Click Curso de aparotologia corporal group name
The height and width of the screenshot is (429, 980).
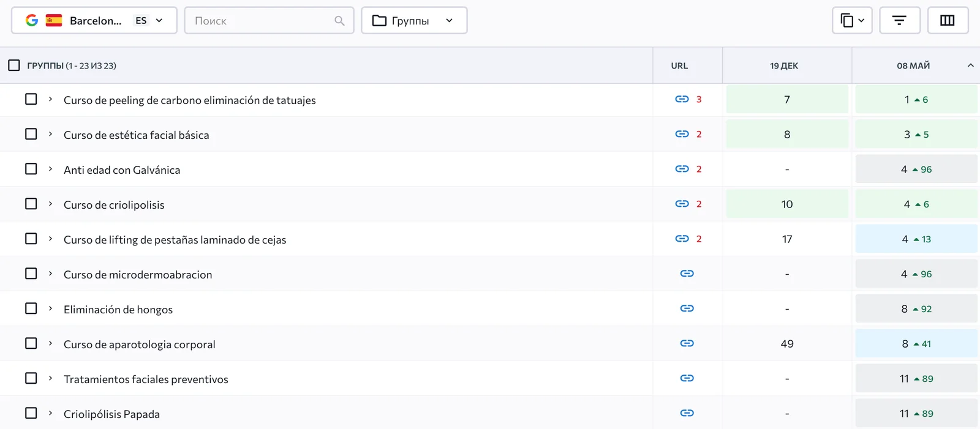(140, 345)
